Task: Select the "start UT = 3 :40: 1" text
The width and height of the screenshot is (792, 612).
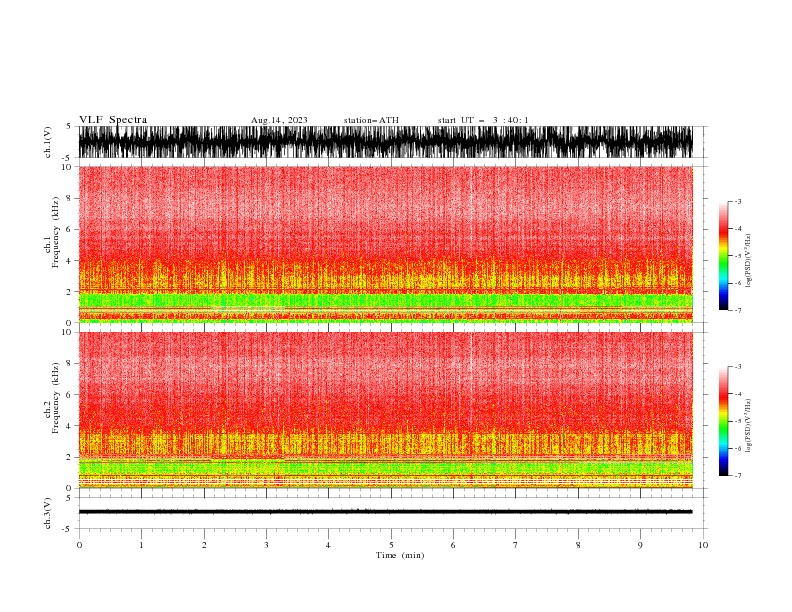Action: coord(483,120)
